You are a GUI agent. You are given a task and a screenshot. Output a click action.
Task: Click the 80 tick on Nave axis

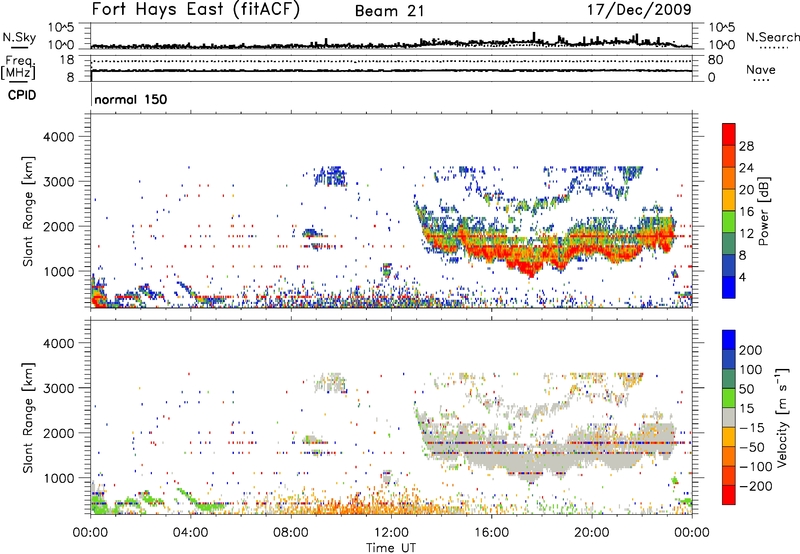coord(716,60)
